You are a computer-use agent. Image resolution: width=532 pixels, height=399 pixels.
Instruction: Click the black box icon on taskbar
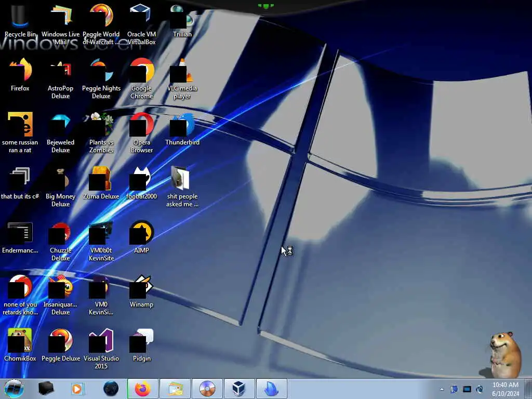46,389
